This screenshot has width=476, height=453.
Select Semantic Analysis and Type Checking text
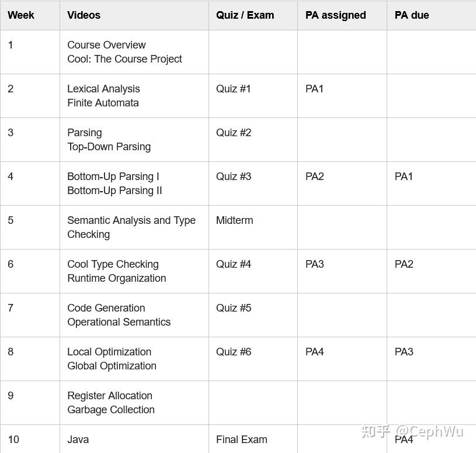[131, 227]
